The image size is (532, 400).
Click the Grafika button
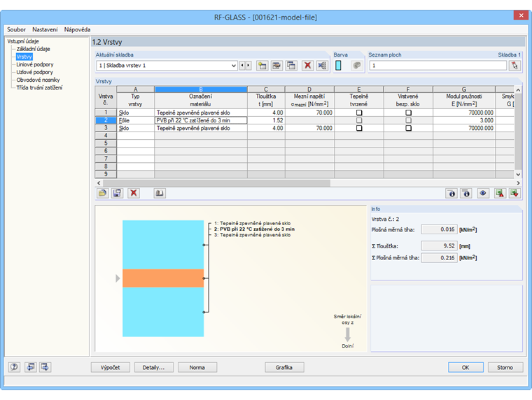point(284,367)
